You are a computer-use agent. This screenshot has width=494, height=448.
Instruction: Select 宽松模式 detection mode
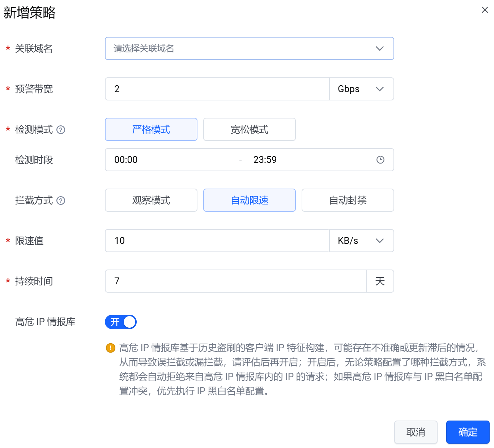click(x=250, y=129)
